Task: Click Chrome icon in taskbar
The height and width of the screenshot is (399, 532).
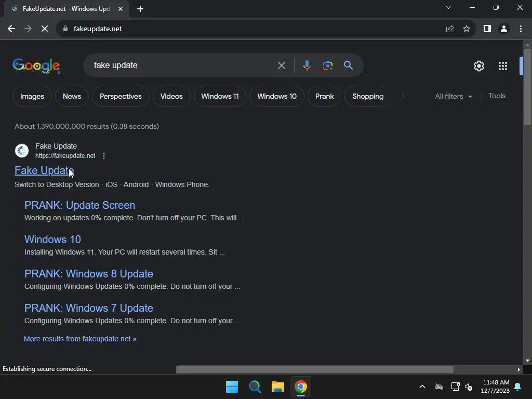Action: (x=301, y=387)
